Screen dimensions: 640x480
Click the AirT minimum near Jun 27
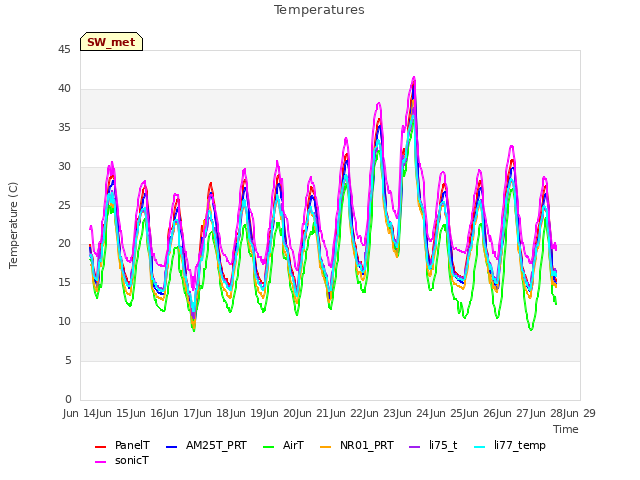[x=531, y=329]
